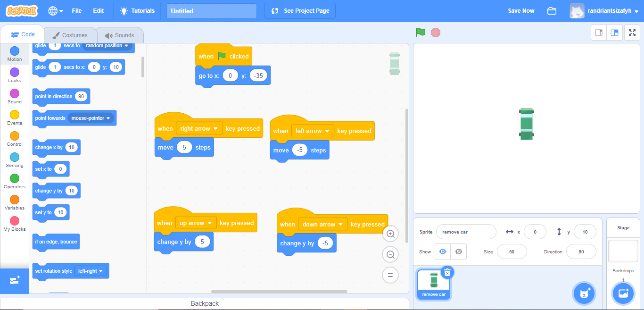The height and width of the screenshot is (310, 644).
Task: Open the 'up arrow' key dropdown
Action: 196,223
